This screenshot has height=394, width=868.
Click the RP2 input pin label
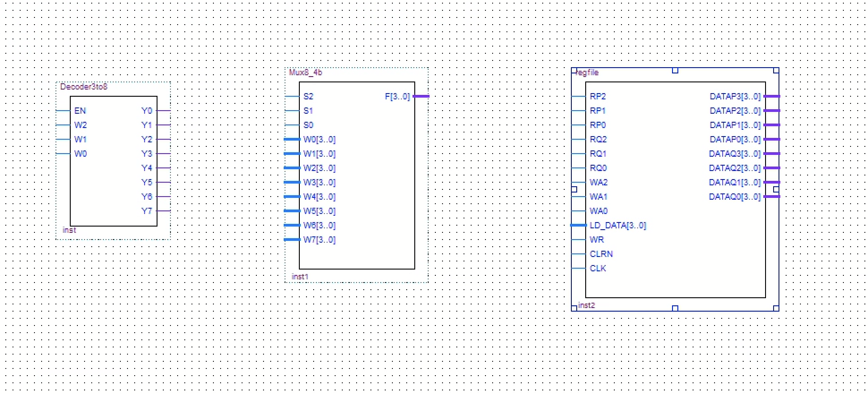pos(598,96)
